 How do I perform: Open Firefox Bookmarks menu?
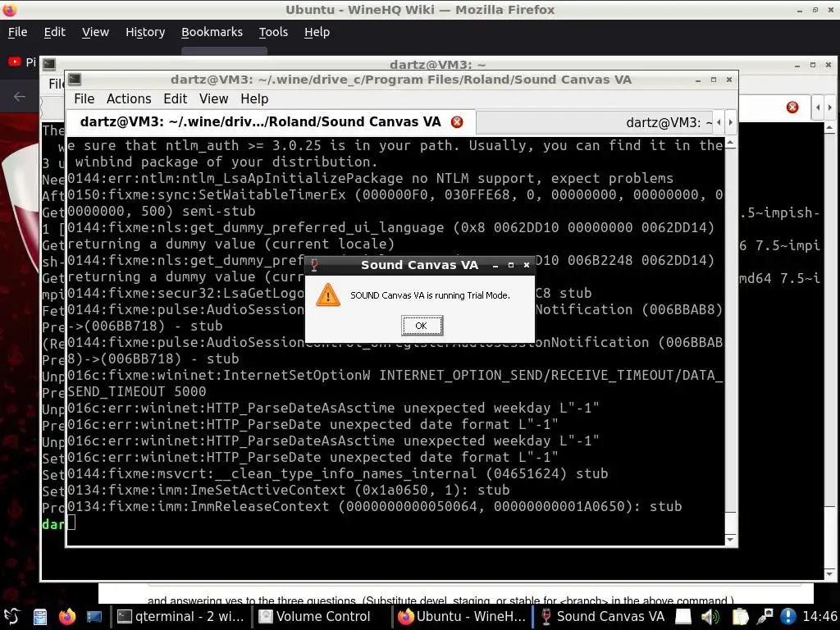tap(212, 32)
